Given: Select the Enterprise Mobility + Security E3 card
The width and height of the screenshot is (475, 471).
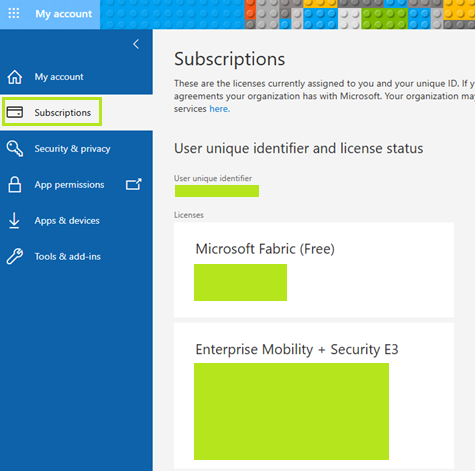Looking at the screenshot, I should 314,396.
